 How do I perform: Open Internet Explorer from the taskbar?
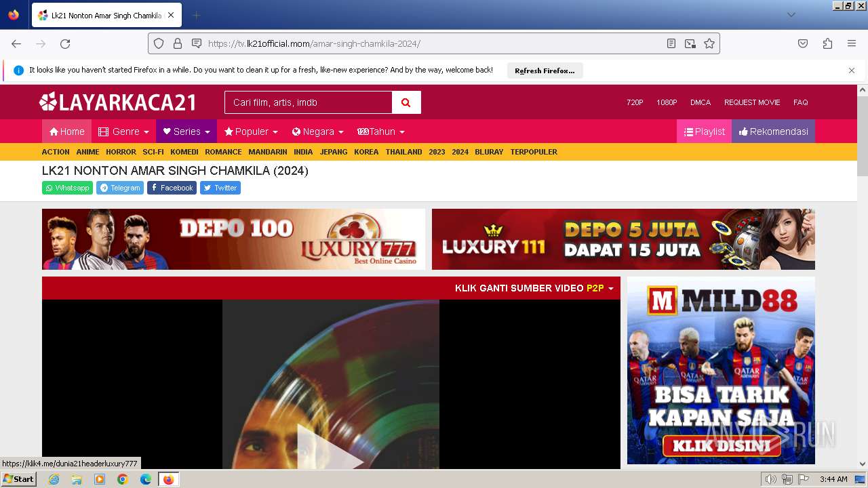click(54, 479)
